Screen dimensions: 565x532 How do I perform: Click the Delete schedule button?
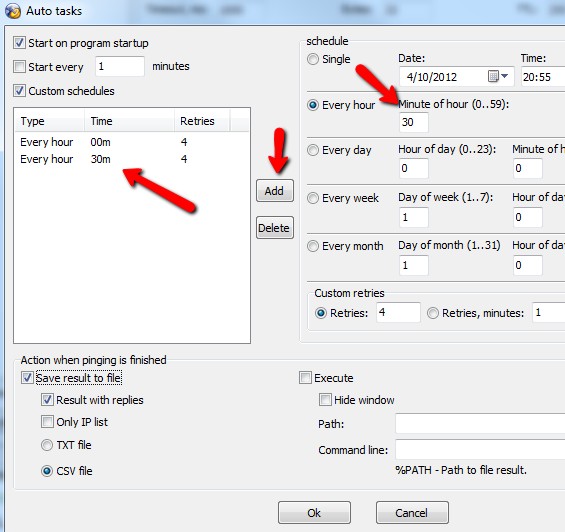[275, 228]
